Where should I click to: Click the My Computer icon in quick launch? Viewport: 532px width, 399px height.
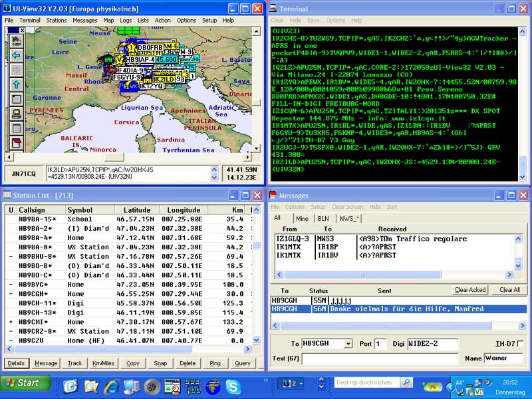pos(132,386)
